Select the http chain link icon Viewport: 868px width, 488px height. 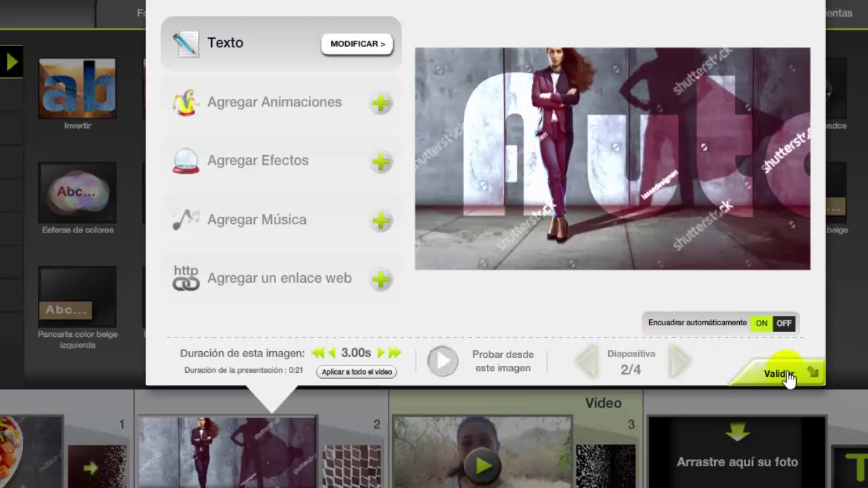[186, 278]
